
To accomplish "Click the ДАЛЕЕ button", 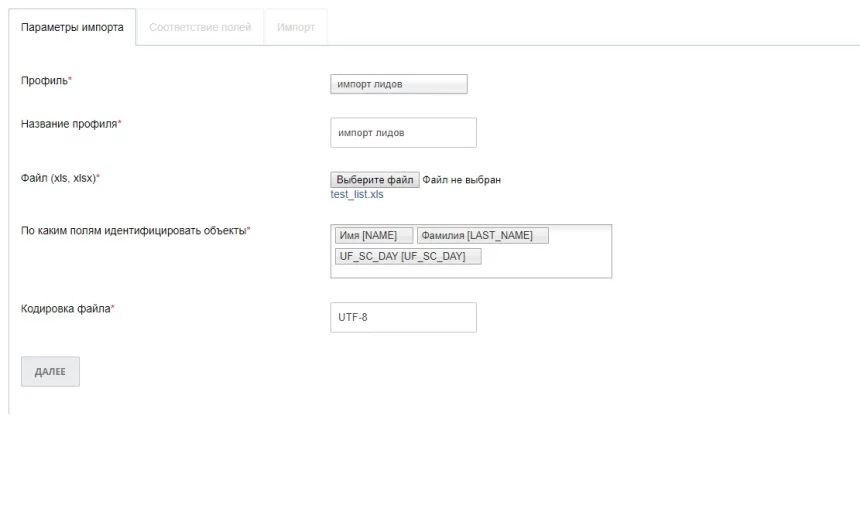I will 50,371.
